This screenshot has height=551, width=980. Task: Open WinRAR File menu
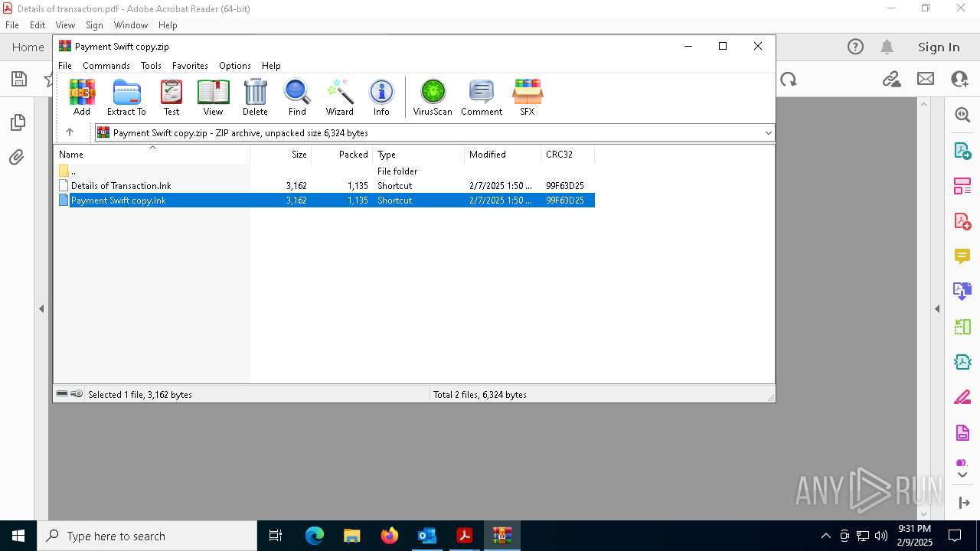click(x=65, y=66)
